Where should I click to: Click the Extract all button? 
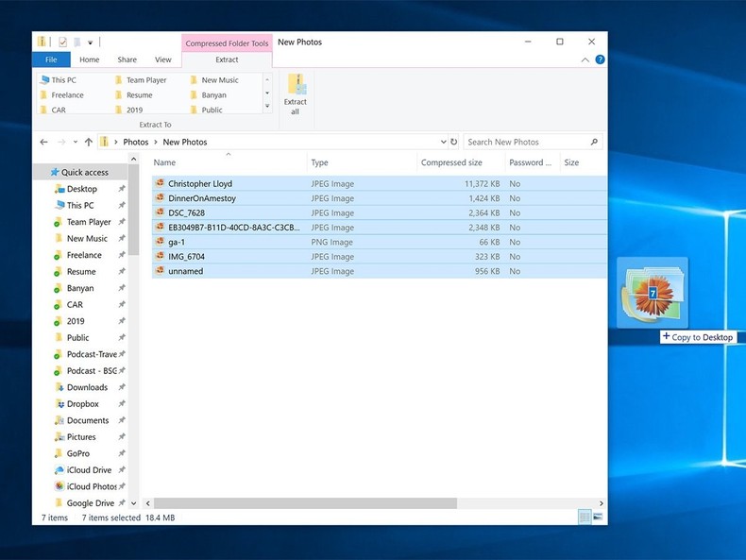pyautogui.click(x=296, y=93)
